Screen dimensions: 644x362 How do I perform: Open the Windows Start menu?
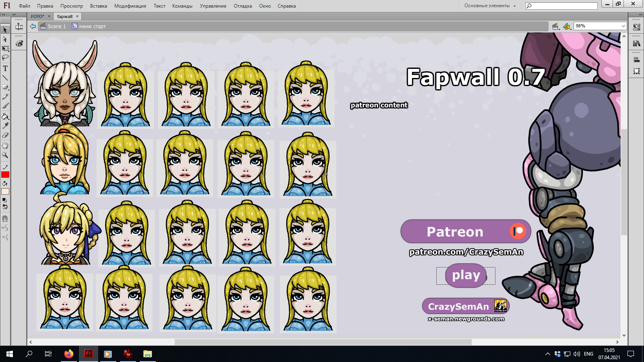tap(10, 354)
